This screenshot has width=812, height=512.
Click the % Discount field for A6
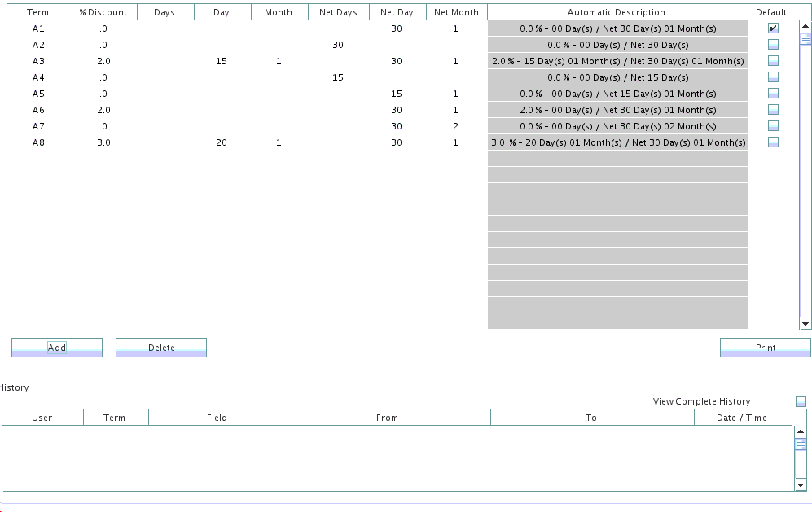[103, 110]
